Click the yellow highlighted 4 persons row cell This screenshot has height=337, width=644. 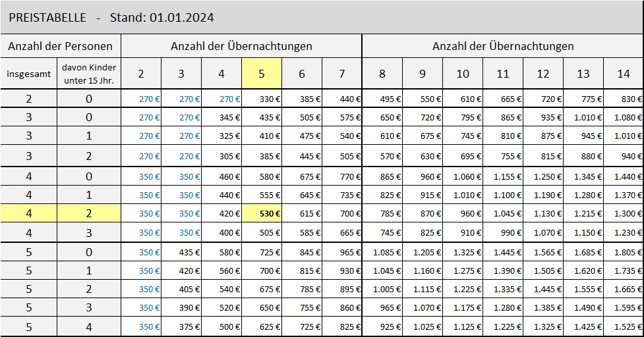28,214
